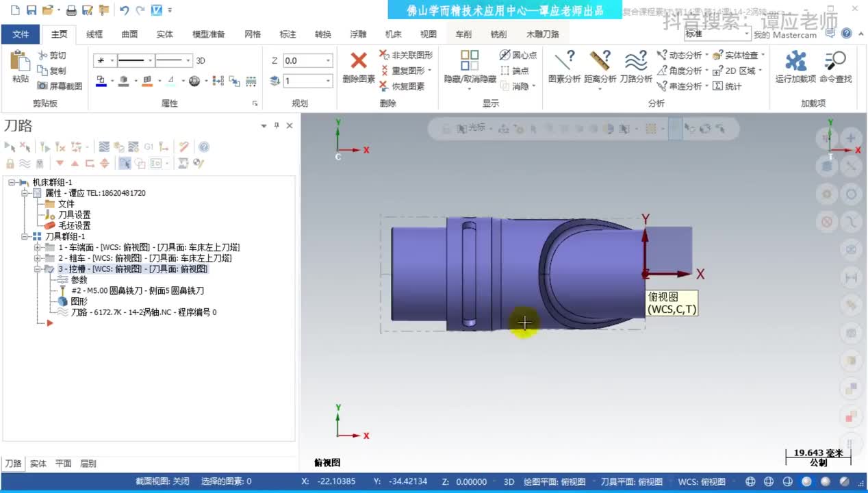Select the 刀具设置 tool settings item
Image resolution: width=868 pixels, height=493 pixels.
(x=74, y=214)
